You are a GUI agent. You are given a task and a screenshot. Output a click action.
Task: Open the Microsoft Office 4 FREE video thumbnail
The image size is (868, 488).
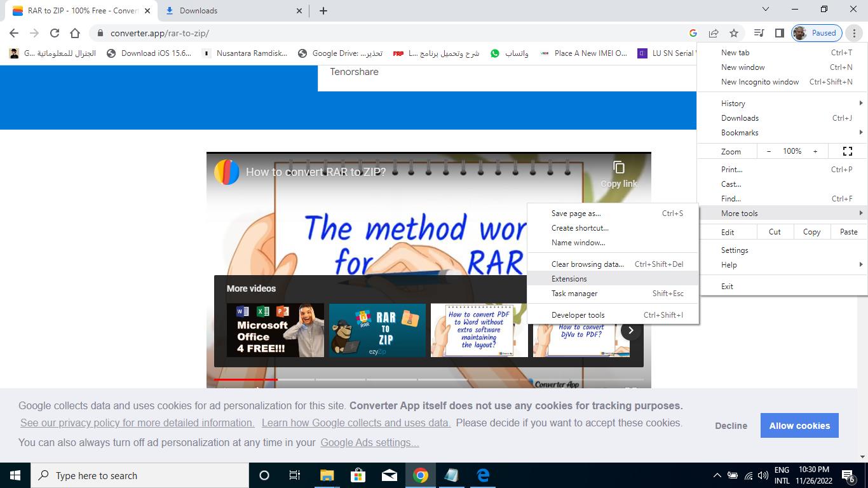coord(275,330)
